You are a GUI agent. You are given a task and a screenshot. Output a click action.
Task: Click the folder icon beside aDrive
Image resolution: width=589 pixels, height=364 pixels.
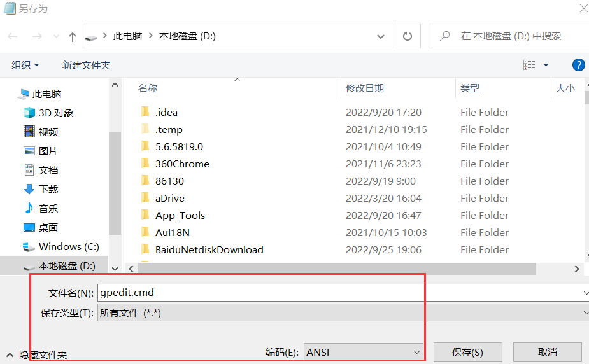coord(145,198)
